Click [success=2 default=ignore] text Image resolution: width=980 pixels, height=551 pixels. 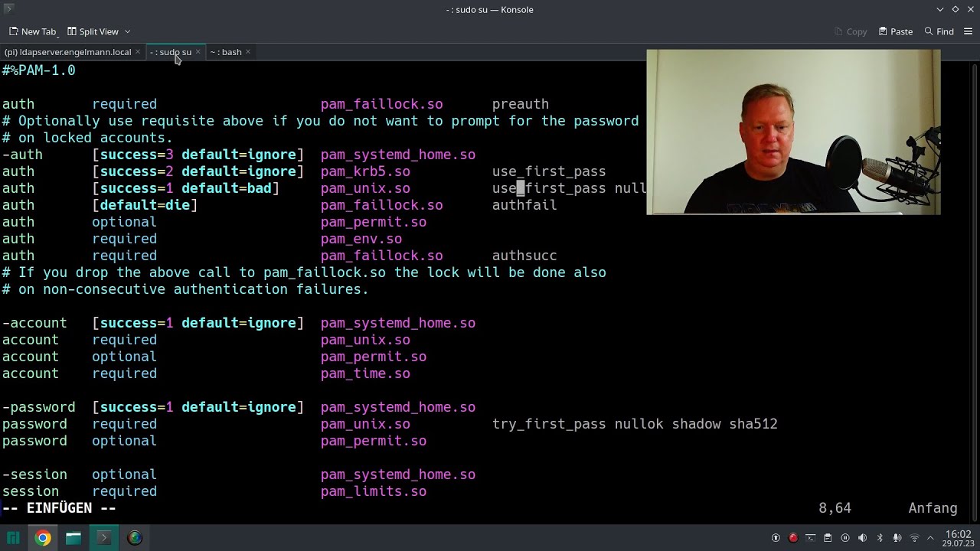[198, 171]
